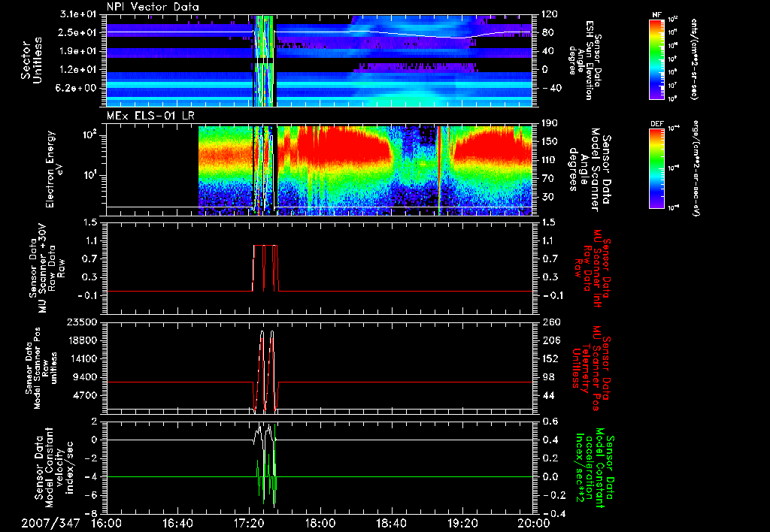The height and width of the screenshot is (532, 770).
Task: Click the "DEF" label above the color bar
Action: click(x=656, y=124)
